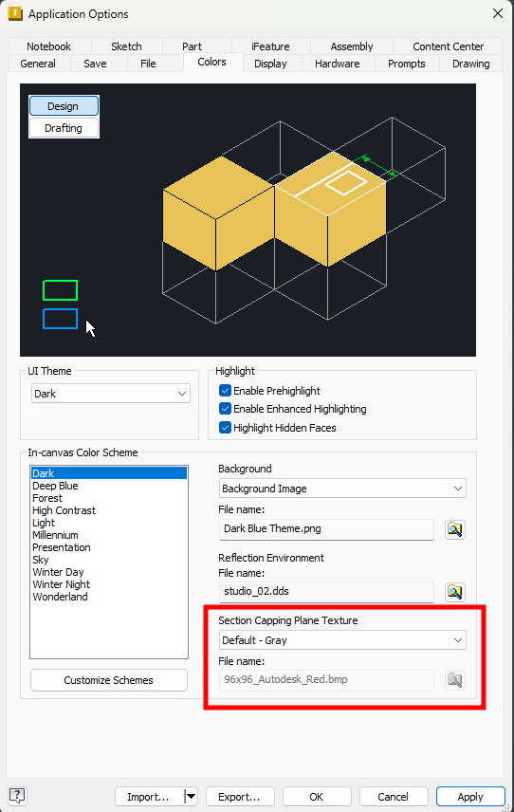Switch to the Notebook tab
This screenshot has width=514, height=812.
(x=49, y=46)
